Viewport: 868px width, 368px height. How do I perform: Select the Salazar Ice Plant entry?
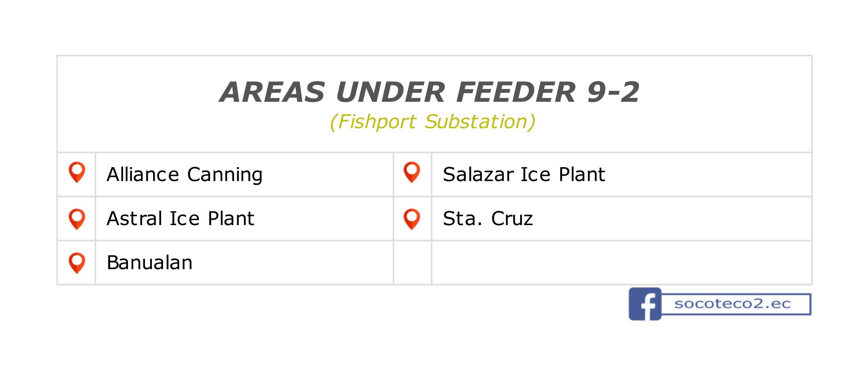coord(524,175)
